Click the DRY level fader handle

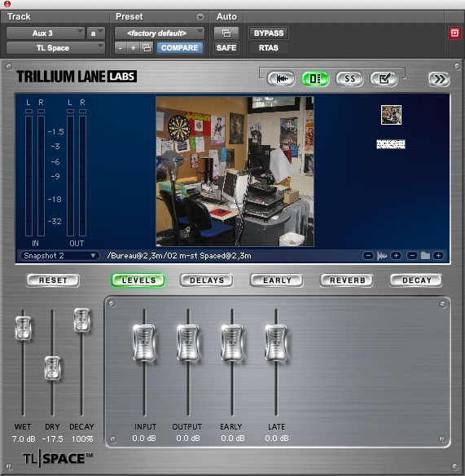coord(52,368)
